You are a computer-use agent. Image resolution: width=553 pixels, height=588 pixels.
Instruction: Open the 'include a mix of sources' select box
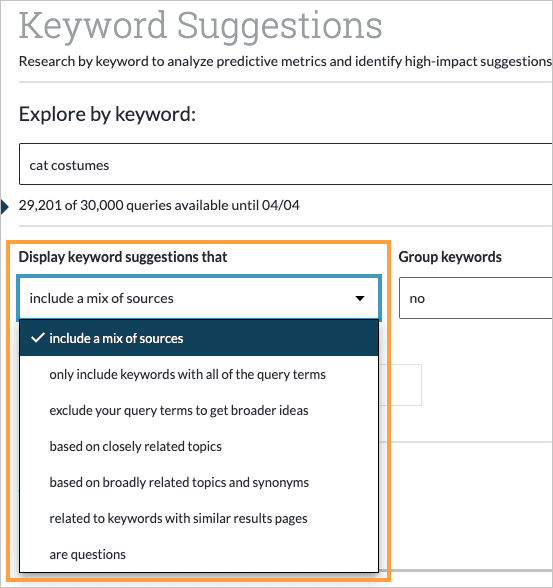tap(199, 298)
